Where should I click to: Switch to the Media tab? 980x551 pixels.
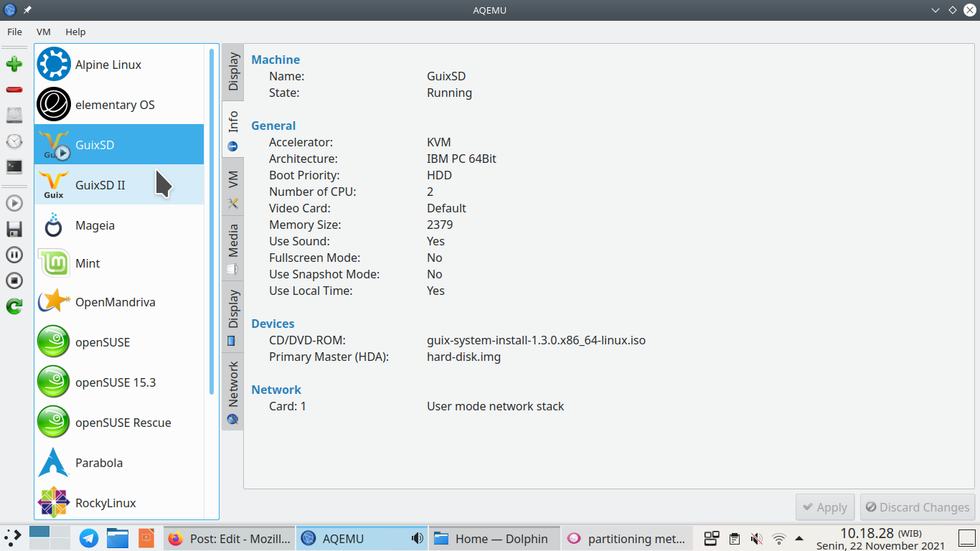pos(233,248)
